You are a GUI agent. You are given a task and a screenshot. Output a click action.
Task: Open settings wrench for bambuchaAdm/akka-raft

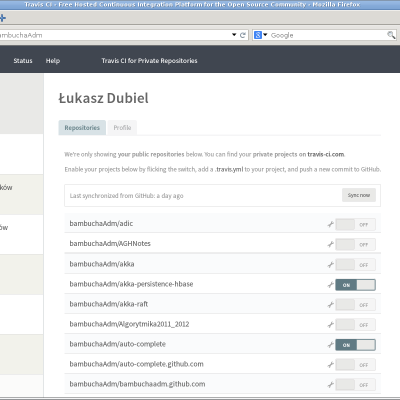(330, 305)
